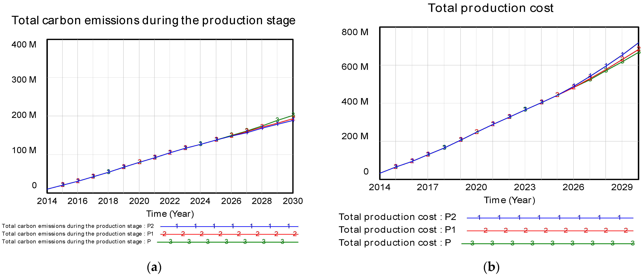The height and width of the screenshot is (278, 644).
Task: Click the 'Total carbon emissions during the production stage' chart title
Action: pos(154,21)
